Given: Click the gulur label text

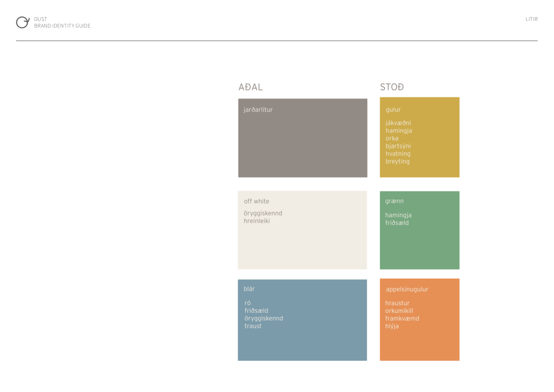Looking at the screenshot, I should 393,110.
